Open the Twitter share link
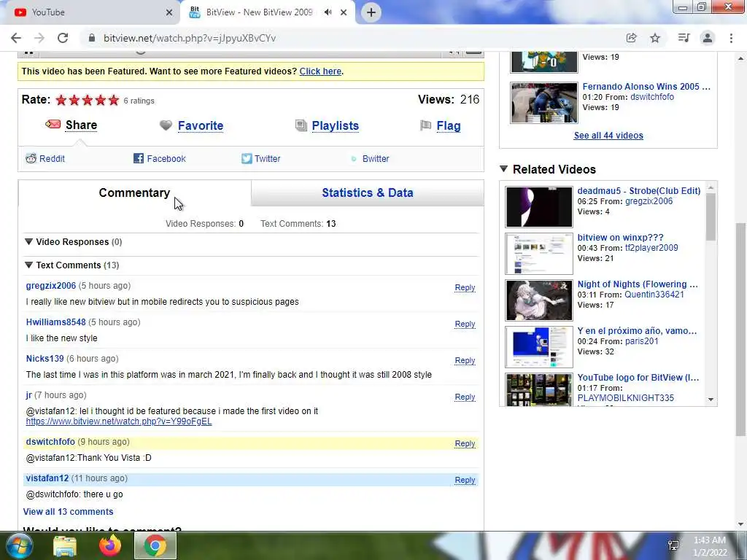Viewport: 747px width, 560px height. 267,158
